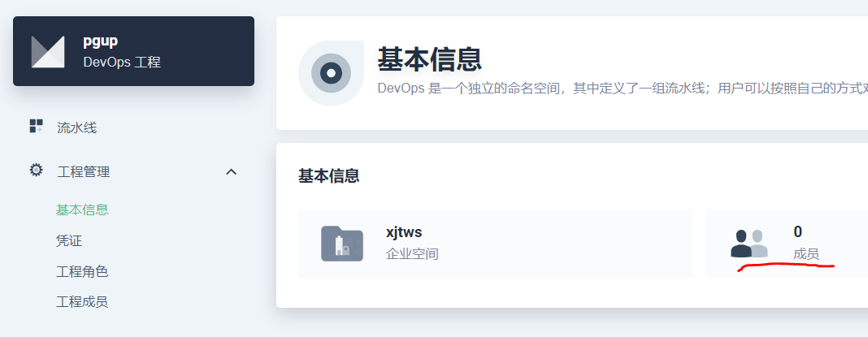Click the member count number 0

click(x=797, y=231)
